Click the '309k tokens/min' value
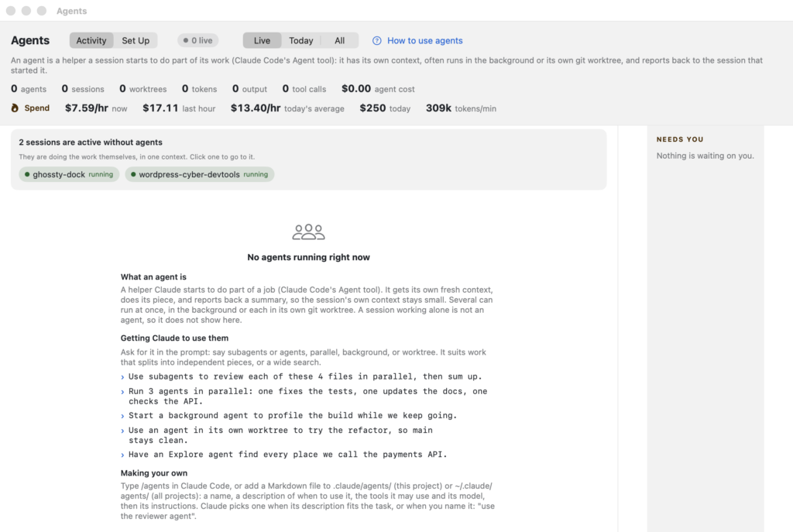This screenshot has height=532, width=793. pos(461,108)
